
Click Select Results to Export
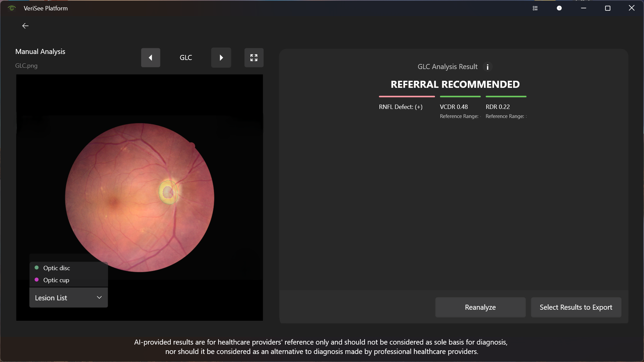pos(576,307)
